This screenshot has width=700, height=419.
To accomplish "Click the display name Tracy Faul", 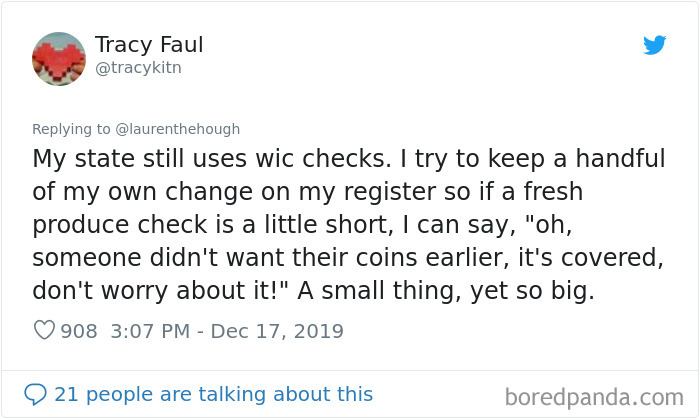I will pyautogui.click(x=149, y=45).
